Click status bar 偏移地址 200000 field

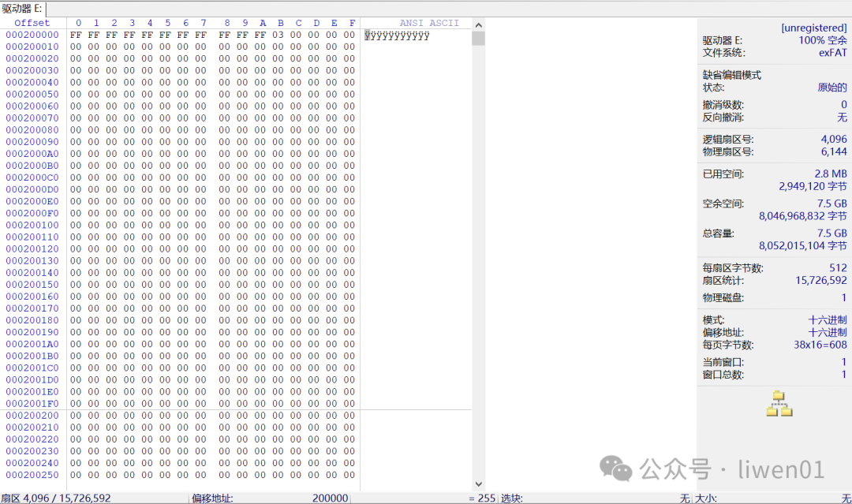[270, 498]
